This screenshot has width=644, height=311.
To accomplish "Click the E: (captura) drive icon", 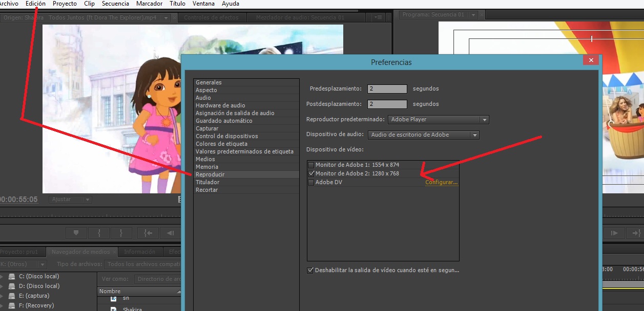I will click(x=12, y=296).
